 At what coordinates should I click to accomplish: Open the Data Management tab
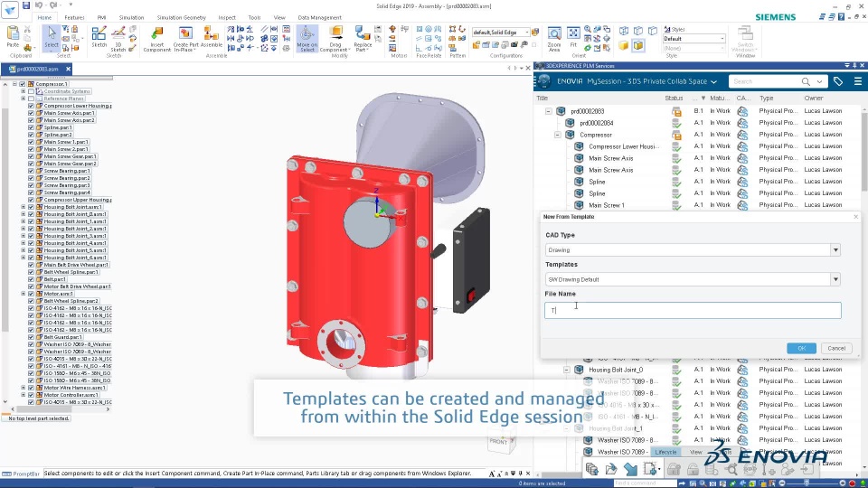pos(319,18)
